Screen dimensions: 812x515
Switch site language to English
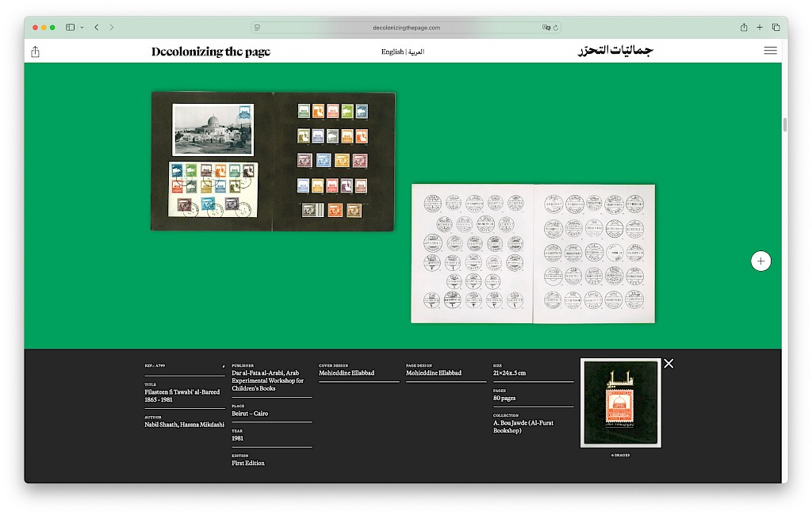coord(392,51)
